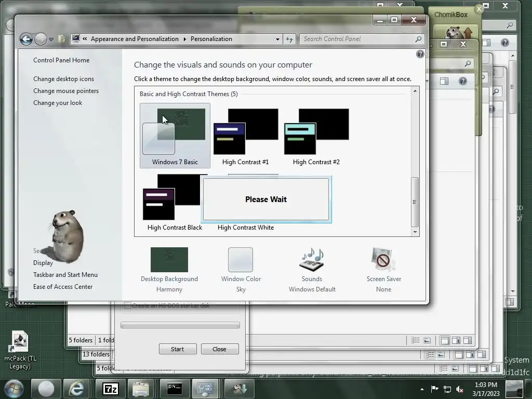532x399 pixels.
Task: Go back with the Control Panel Back arrow
Action: (x=26, y=39)
